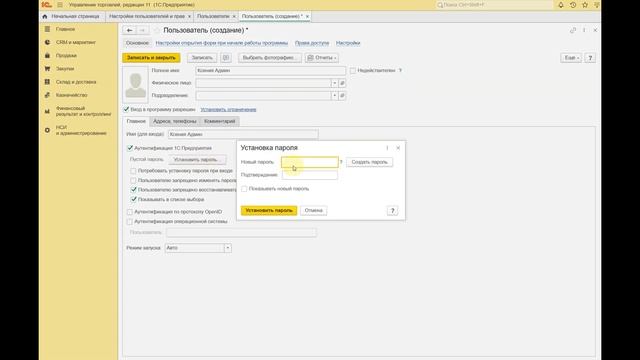
Task: Open the Настройки navigation link
Action: pos(348,43)
